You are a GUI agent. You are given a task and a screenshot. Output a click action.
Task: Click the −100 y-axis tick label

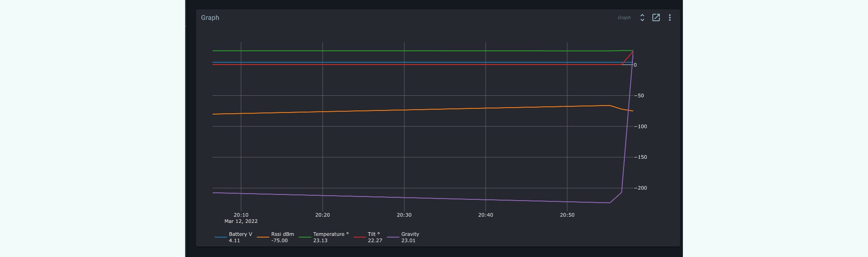point(641,127)
